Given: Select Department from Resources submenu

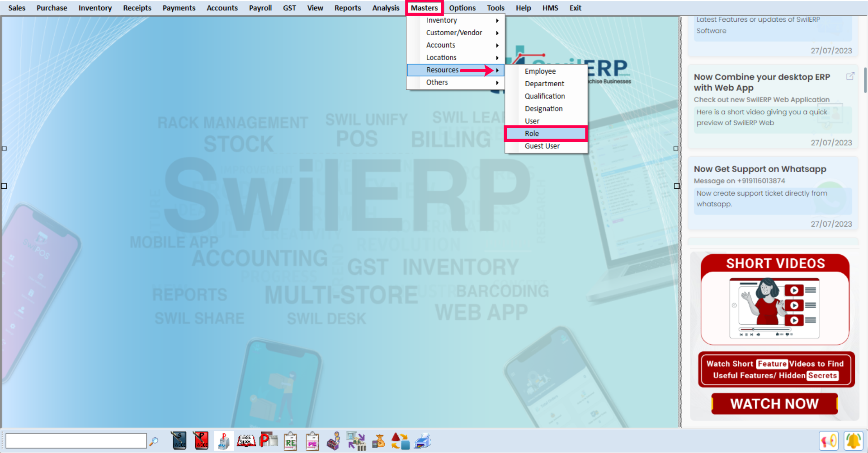Looking at the screenshot, I should tap(546, 84).
